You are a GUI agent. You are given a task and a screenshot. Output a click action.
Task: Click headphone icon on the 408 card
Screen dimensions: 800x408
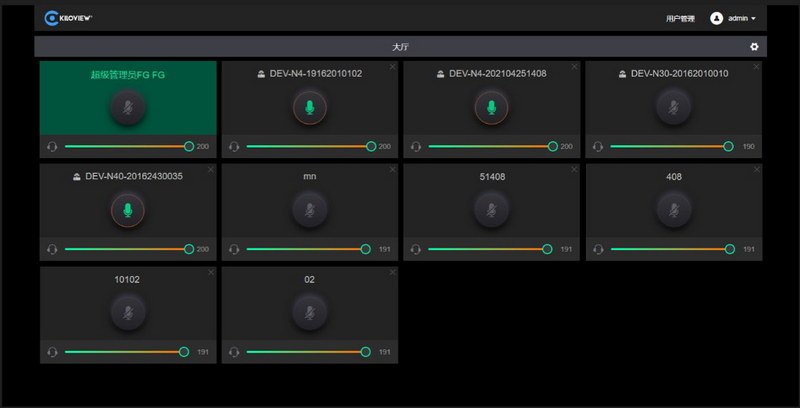click(598, 249)
